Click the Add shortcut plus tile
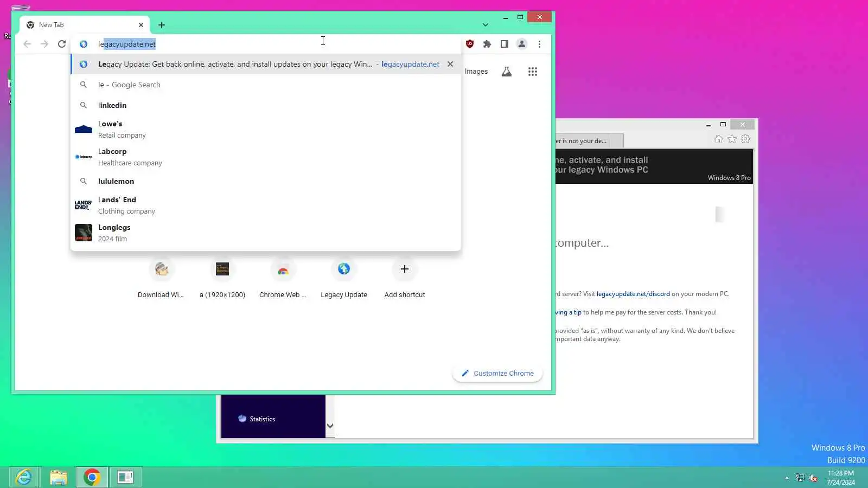 [405, 279]
